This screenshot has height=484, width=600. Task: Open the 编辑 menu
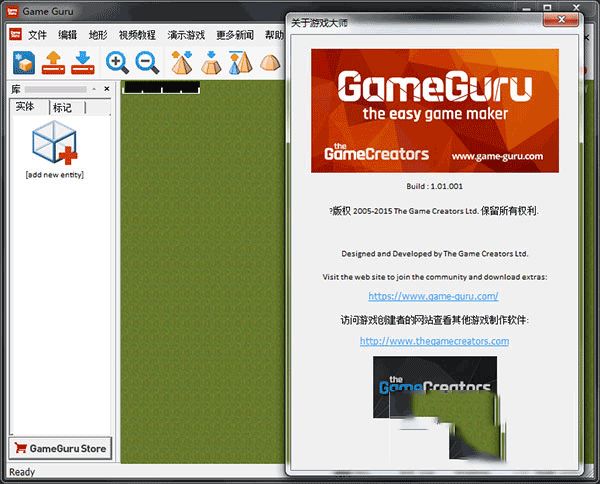68,35
